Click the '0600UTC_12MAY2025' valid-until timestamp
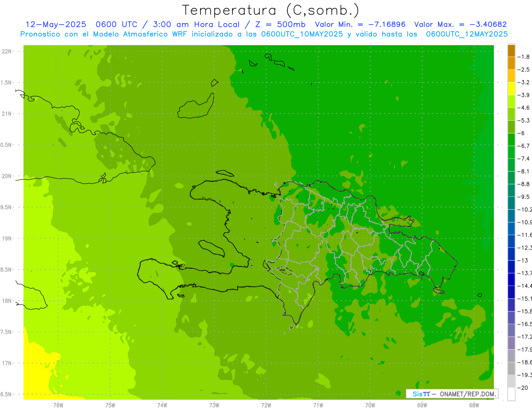The image size is (532, 411). coord(467,34)
